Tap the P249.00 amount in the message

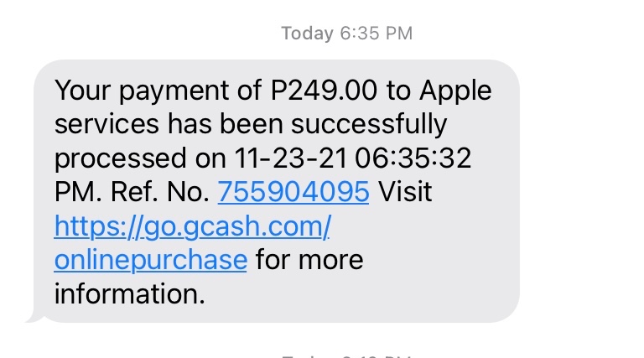coord(324,91)
